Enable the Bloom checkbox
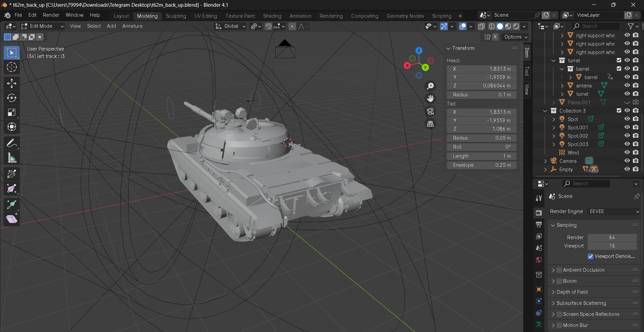 click(559, 281)
